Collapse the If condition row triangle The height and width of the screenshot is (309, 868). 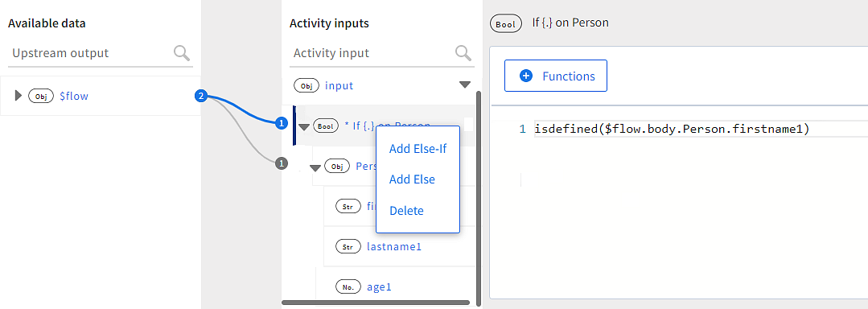point(304,127)
